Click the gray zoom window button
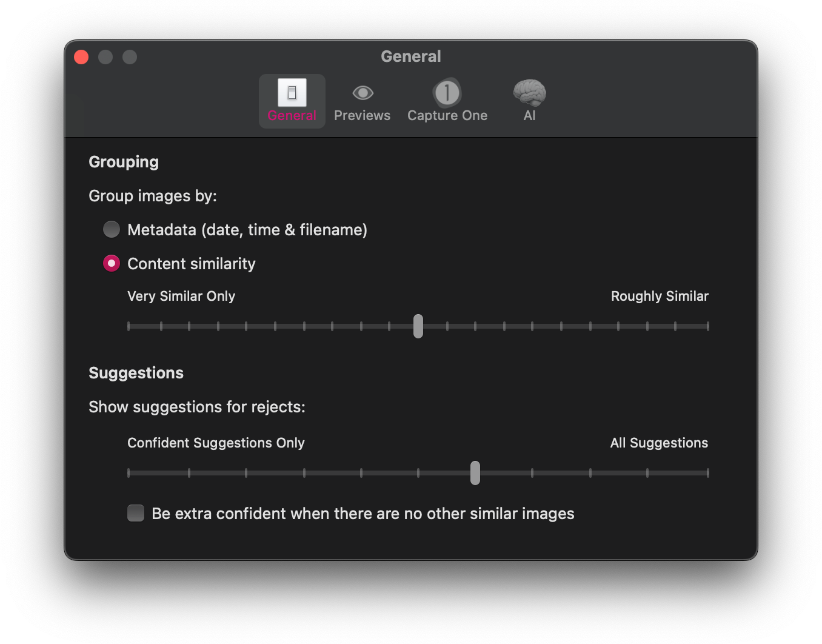This screenshot has height=644, width=822. (x=130, y=57)
